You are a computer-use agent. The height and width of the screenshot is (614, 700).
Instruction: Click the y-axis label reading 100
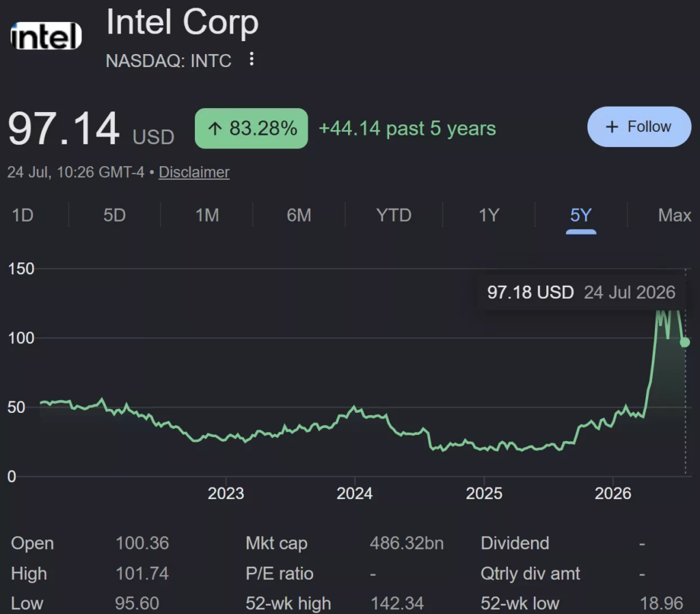[21, 338]
